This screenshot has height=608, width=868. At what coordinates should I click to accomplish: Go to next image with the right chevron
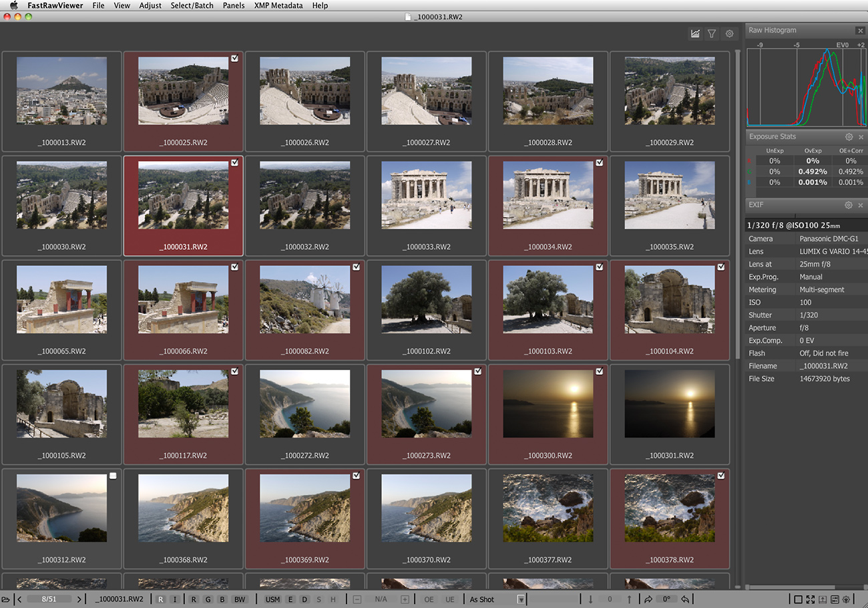tap(79, 599)
